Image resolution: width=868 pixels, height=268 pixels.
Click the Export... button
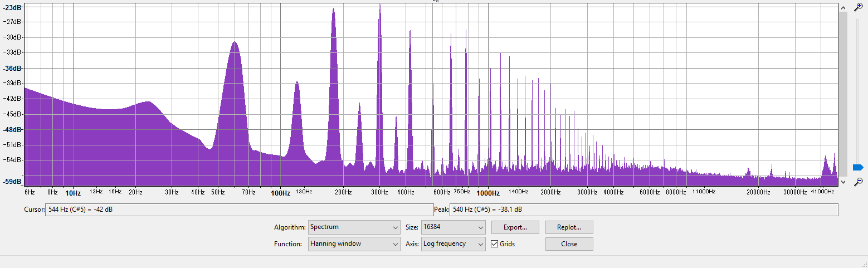click(x=515, y=227)
